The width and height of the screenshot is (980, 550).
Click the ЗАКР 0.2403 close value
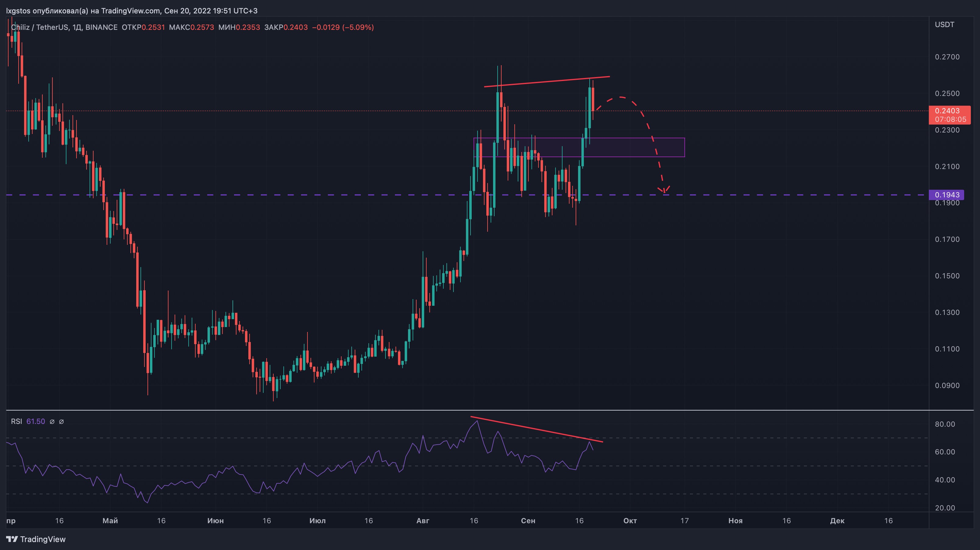[x=286, y=27]
